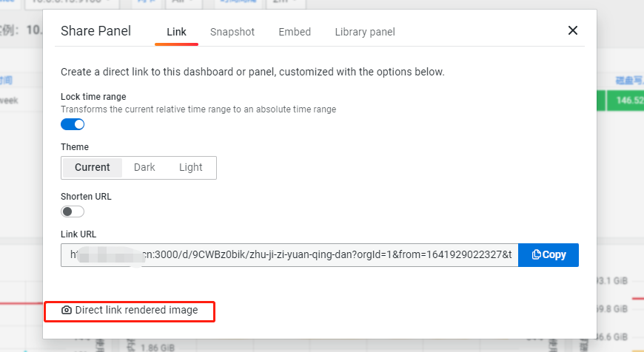The image size is (644, 352).
Task: Choose the Dark theme option
Action: 144,167
